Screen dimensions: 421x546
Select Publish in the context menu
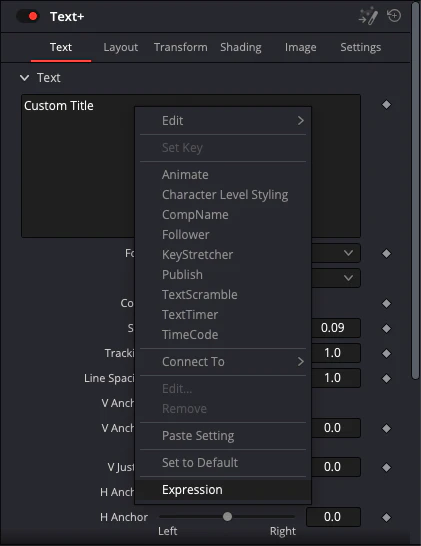pos(223,275)
